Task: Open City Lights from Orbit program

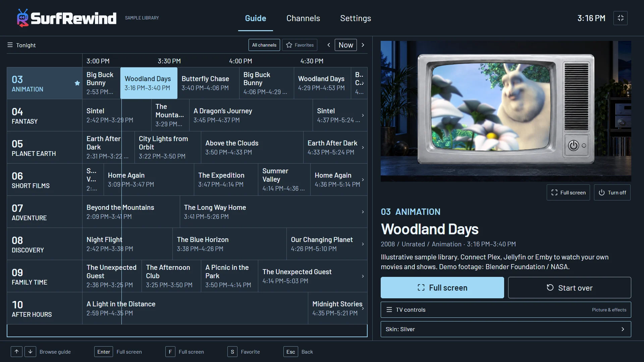Action: point(168,147)
